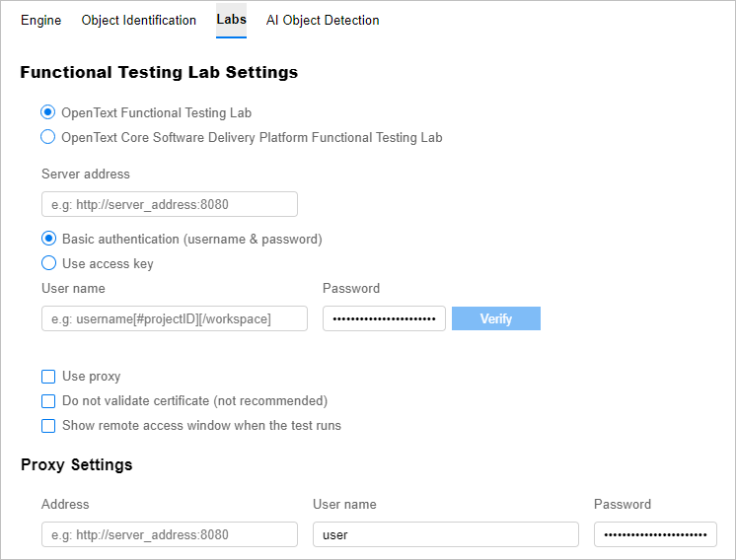The width and height of the screenshot is (736, 560).
Task: Open the Object Identification tab
Action: (x=138, y=20)
